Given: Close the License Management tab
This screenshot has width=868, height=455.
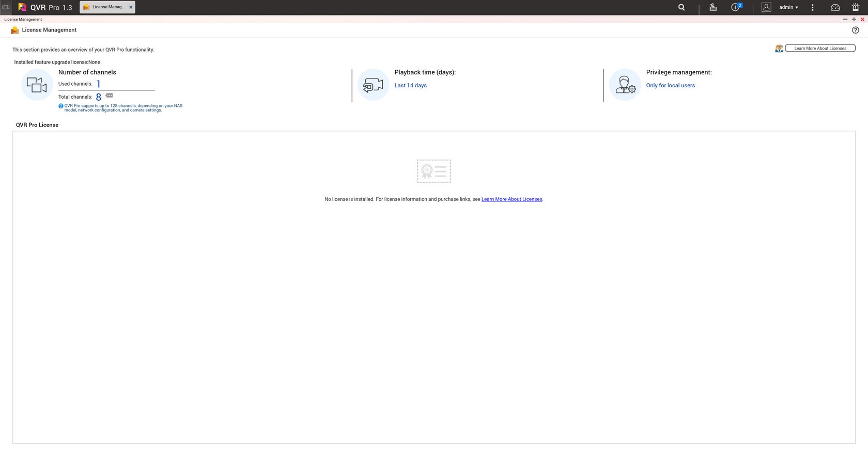Looking at the screenshot, I should pyautogui.click(x=131, y=7).
